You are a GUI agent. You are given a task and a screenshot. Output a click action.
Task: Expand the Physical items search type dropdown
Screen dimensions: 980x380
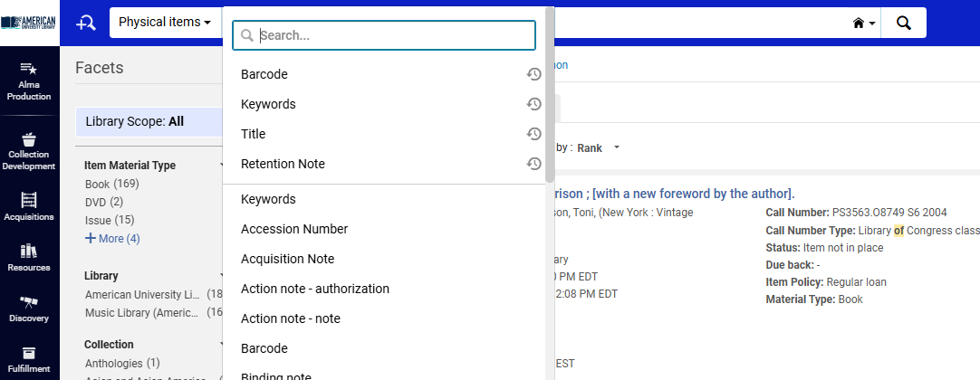(165, 23)
